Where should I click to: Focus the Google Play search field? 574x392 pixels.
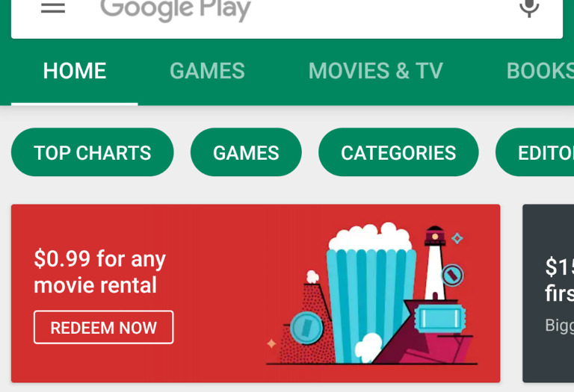[x=287, y=18]
